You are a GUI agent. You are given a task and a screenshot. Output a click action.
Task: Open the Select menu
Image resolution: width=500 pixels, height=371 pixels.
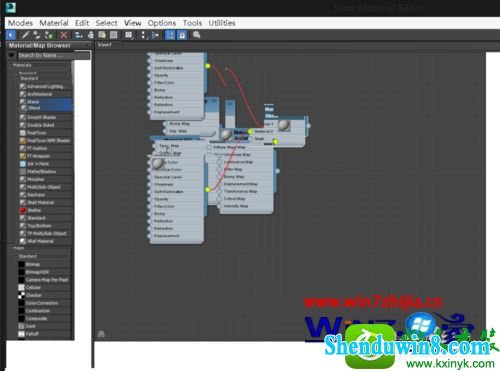(x=106, y=23)
